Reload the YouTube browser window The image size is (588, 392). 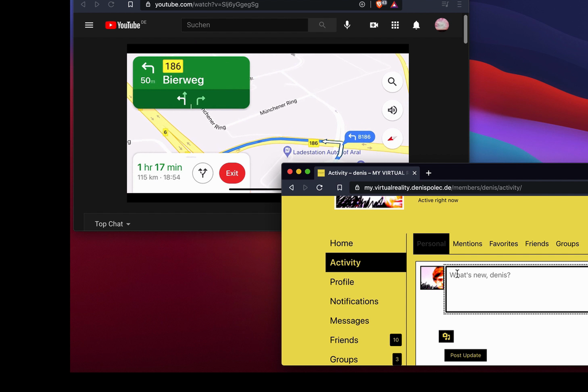[111, 5]
